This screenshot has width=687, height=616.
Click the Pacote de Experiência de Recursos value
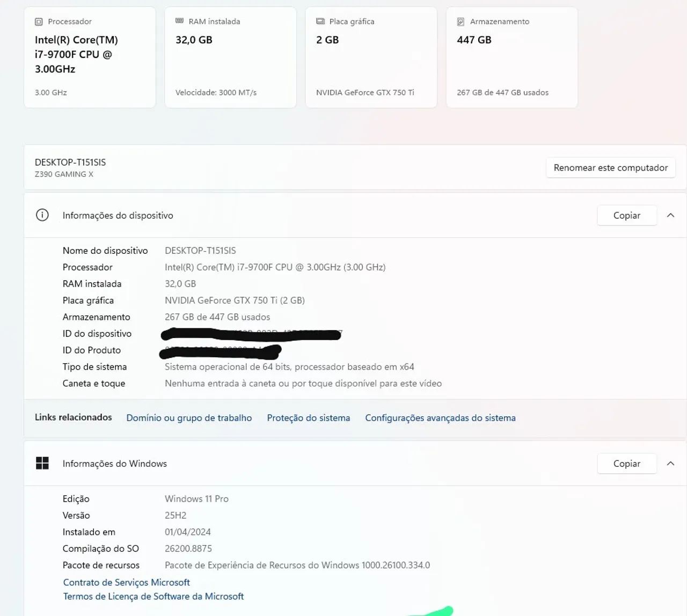(297, 565)
